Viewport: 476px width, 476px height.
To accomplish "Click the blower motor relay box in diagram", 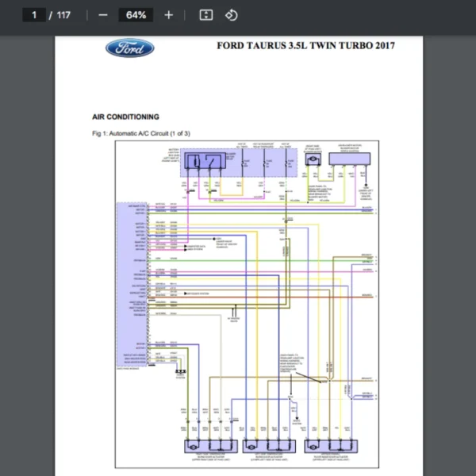I will coord(205,163).
